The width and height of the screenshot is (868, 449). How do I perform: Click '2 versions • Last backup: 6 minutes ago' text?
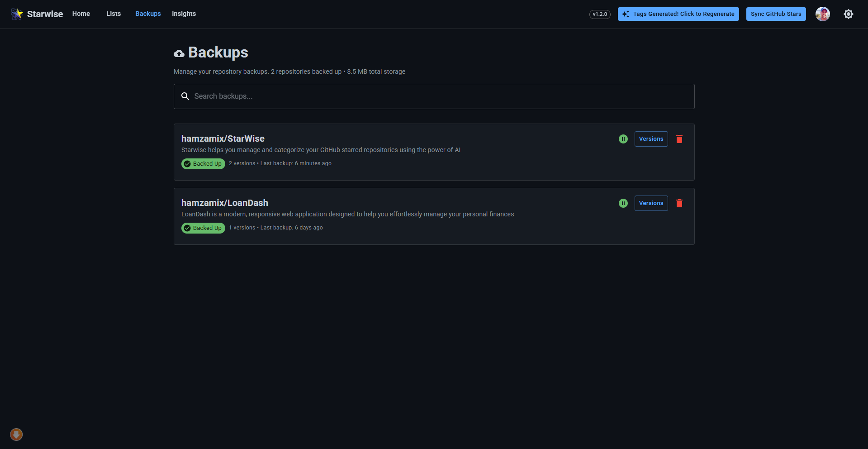click(280, 163)
